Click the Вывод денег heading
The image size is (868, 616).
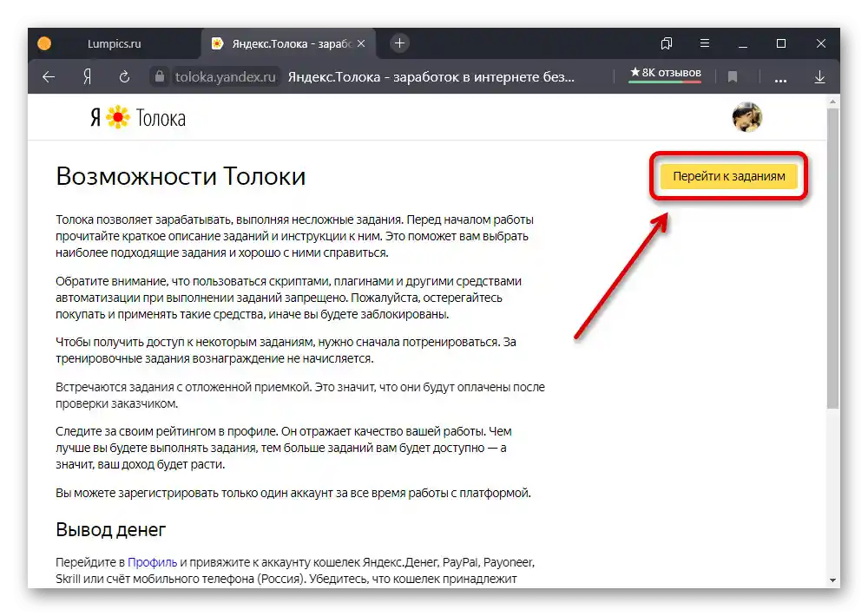[111, 530]
